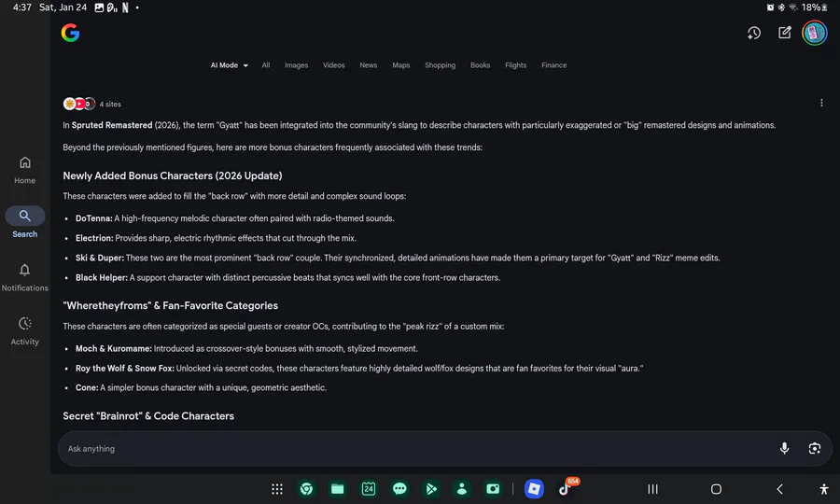Select Search in the sidebar
Viewport: 840px width, 504px height.
(x=25, y=223)
